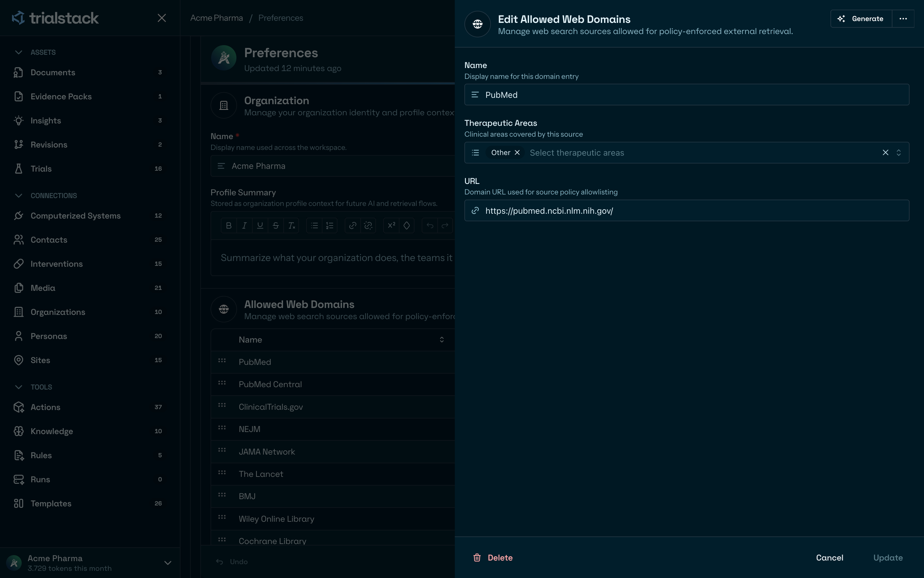Open Rules page
This screenshot has width=924, height=578.
click(x=90, y=455)
